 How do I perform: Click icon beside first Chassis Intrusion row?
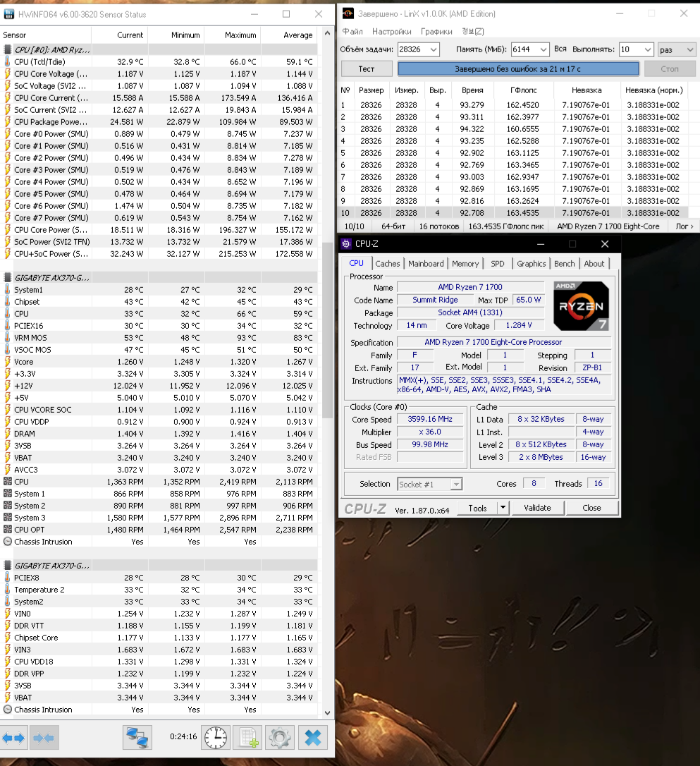click(7, 541)
